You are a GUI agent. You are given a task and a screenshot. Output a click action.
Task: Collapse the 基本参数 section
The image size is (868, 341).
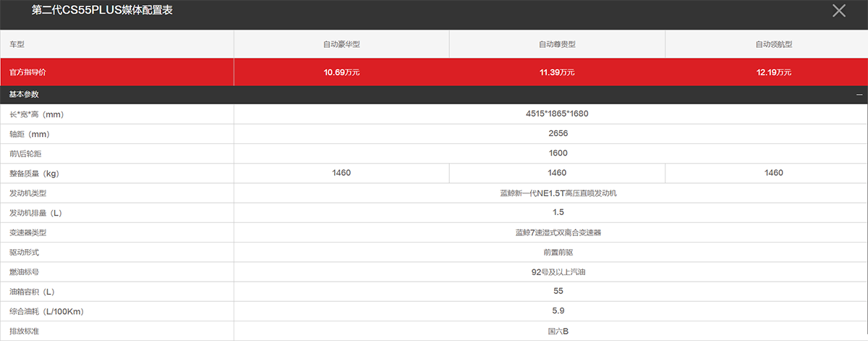click(x=859, y=95)
